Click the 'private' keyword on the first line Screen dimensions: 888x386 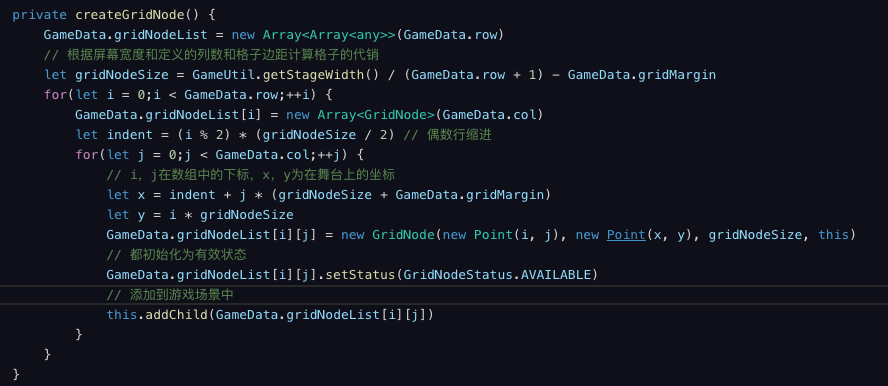tap(40, 15)
